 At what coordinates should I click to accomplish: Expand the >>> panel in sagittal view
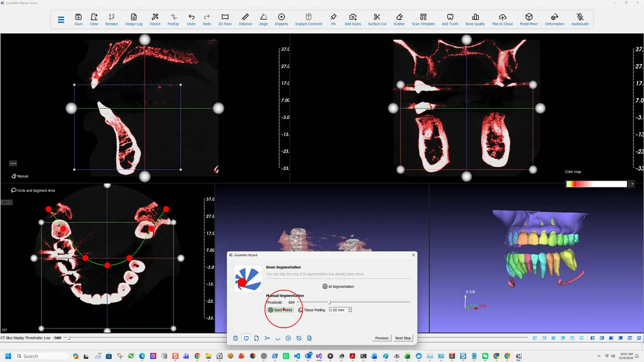click(x=13, y=163)
